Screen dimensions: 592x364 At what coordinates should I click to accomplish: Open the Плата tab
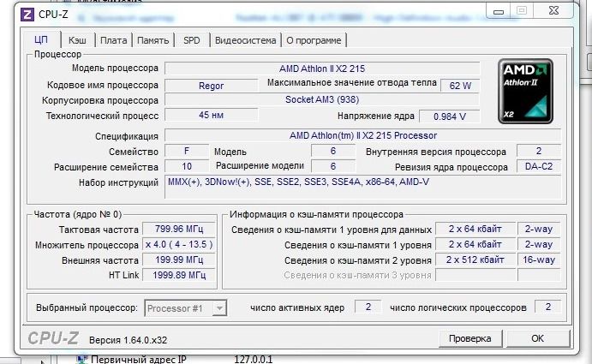(x=113, y=40)
